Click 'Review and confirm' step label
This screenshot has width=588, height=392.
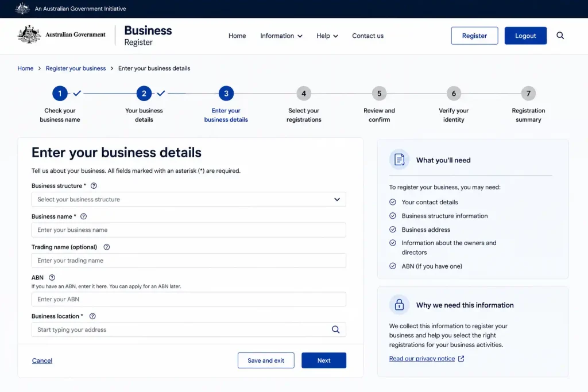(379, 115)
